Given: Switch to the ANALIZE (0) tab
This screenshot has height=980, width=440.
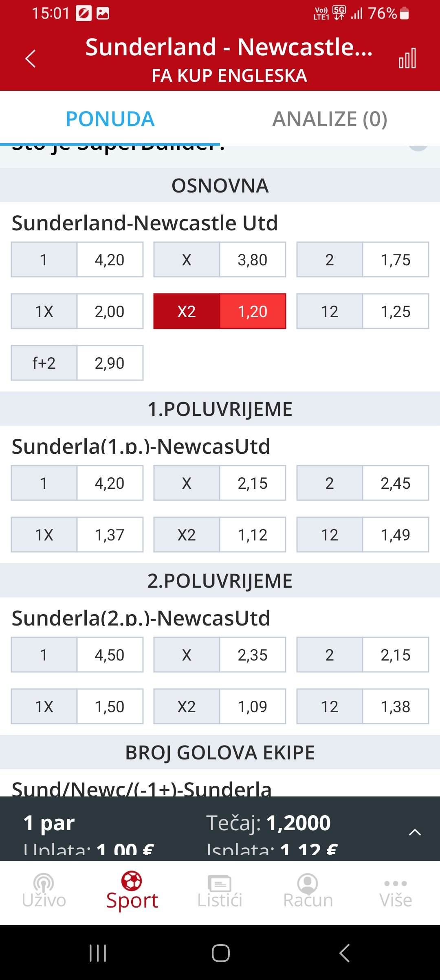Looking at the screenshot, I should (330, 119).
